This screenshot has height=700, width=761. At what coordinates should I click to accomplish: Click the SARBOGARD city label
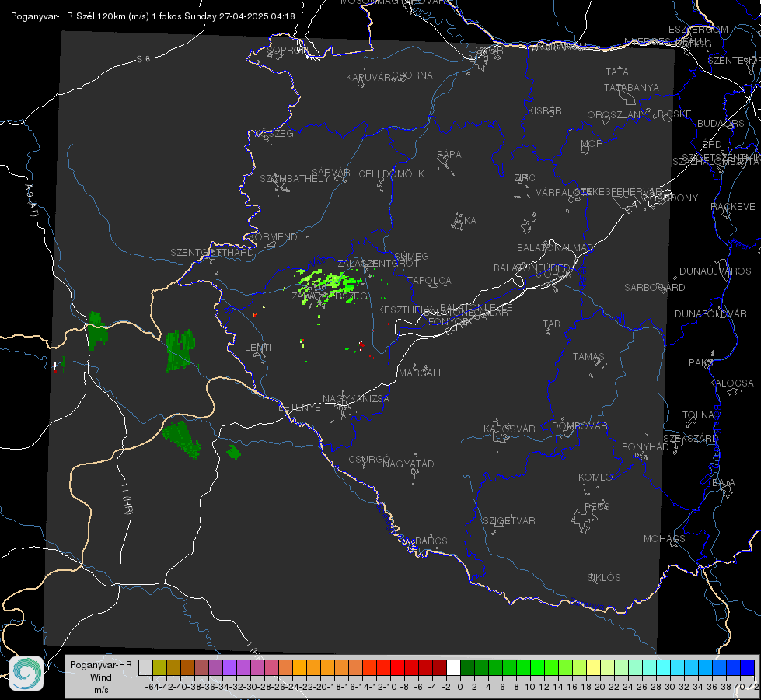(655, 287)
